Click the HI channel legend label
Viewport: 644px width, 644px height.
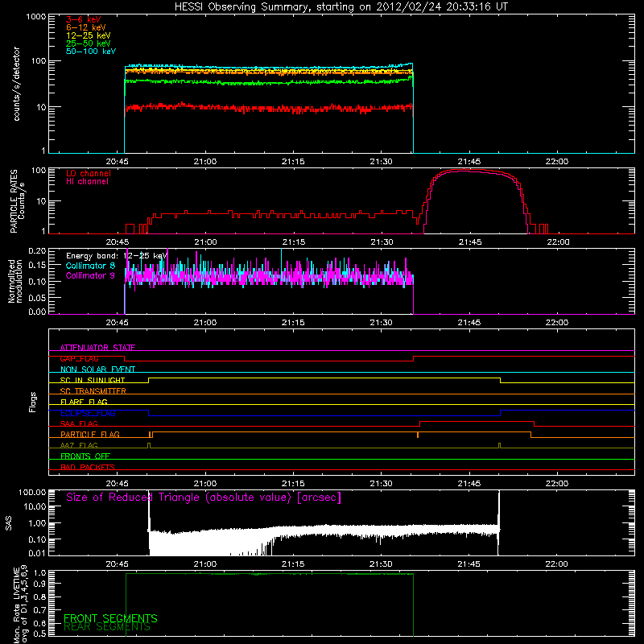point(87,182)
